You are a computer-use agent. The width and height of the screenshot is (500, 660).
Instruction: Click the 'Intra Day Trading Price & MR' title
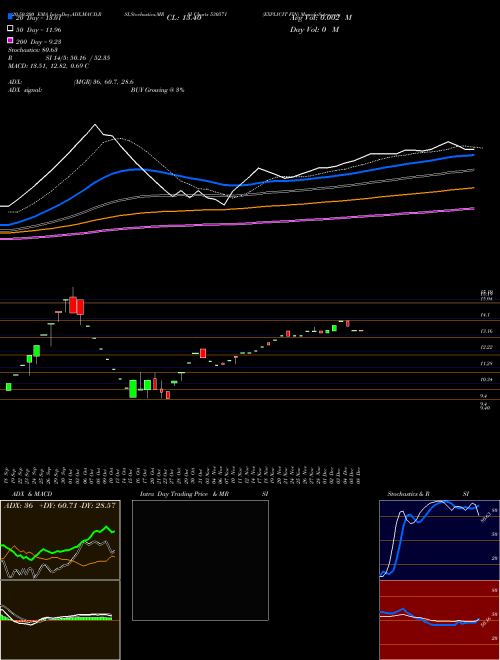184,494
